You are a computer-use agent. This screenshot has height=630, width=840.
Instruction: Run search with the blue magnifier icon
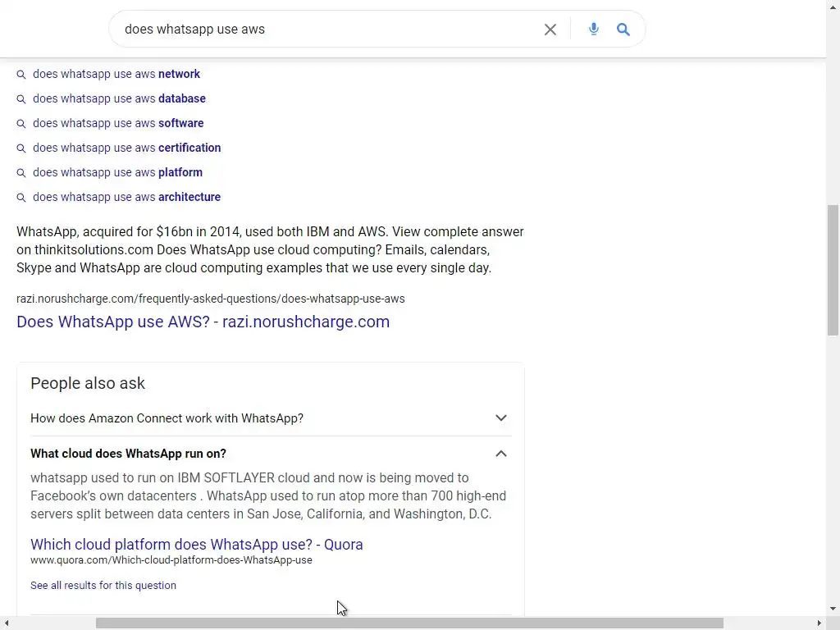pyautogui.click(x=623, y=30)
